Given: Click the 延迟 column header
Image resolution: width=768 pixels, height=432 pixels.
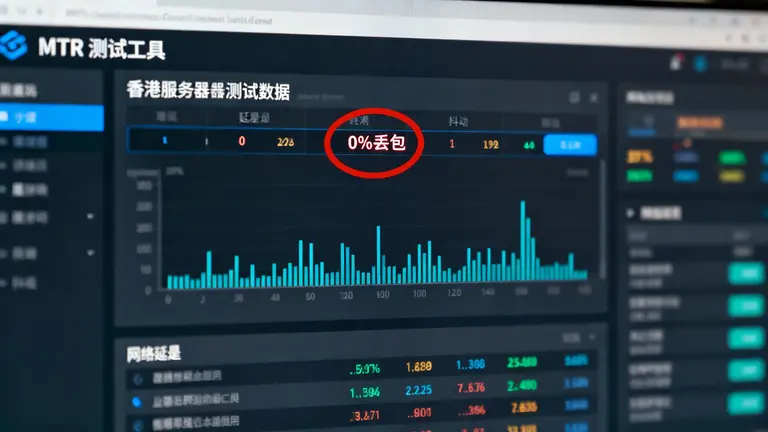Looking at the screenshot, I should point(254,118).
